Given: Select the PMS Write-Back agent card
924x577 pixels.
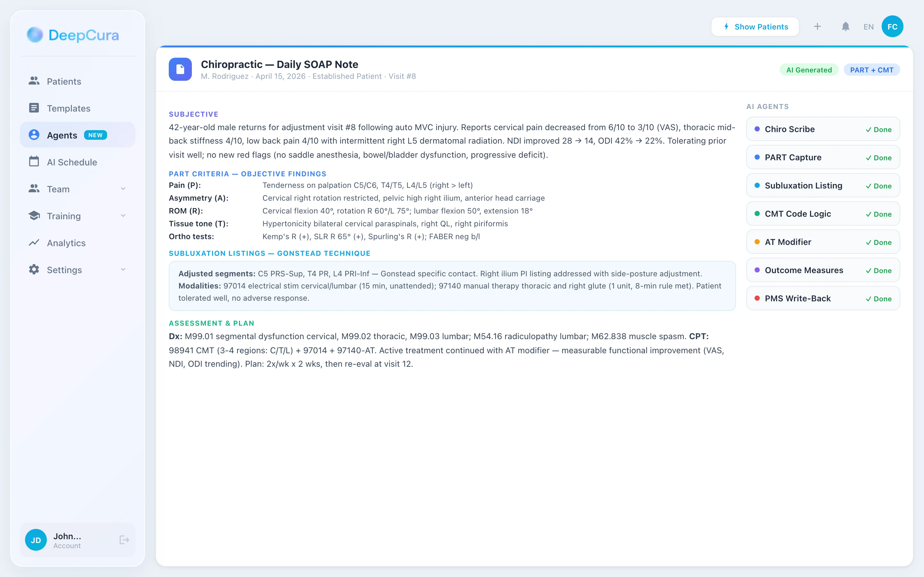Looking at the screenshot, I should [823, 298].
